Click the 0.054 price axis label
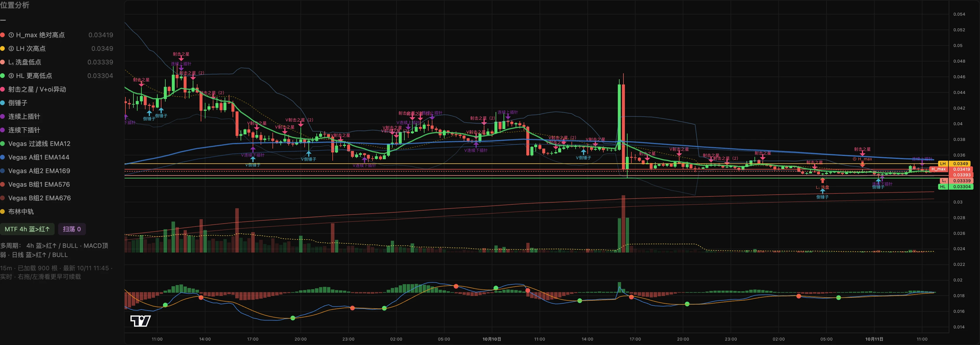 click(x=959, y=14)
